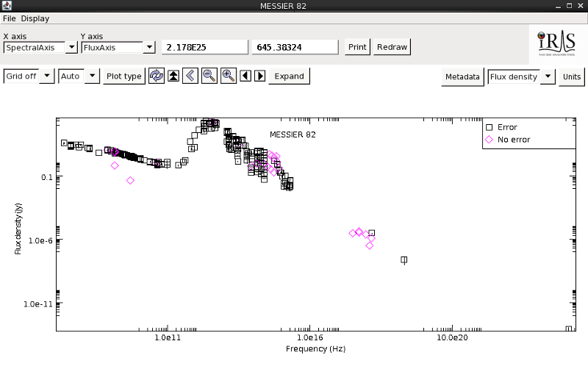588x366 pixels.
Task: Click the 1.0e-6 y-axis tick label
Action: click(x=40, y=240)
